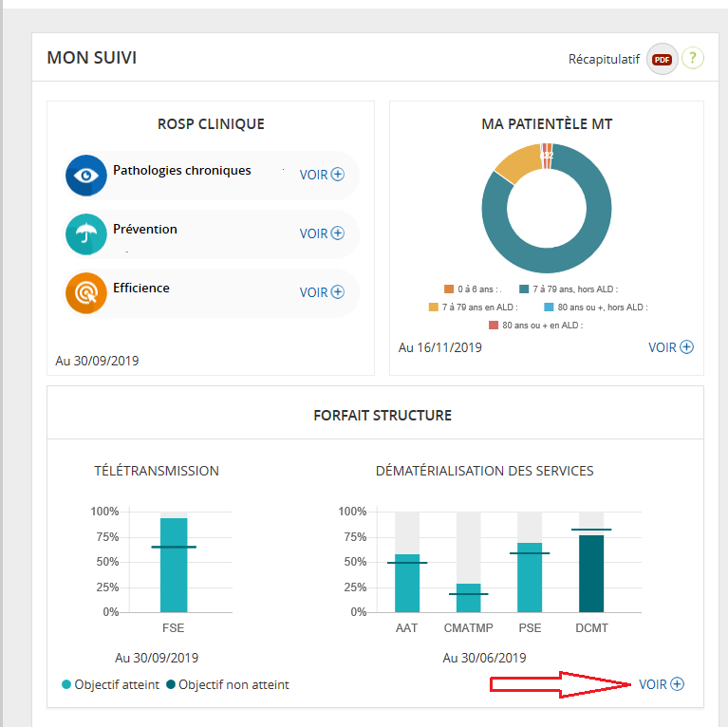Click the 'Objectif atteint' legend dot
This screenshot has height=727, width=728.
(x=66, y=684)
